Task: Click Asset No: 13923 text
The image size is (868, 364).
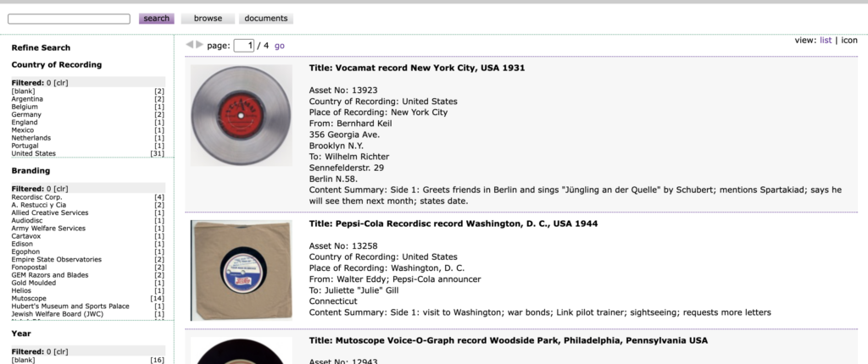Action: pos(343,91)
